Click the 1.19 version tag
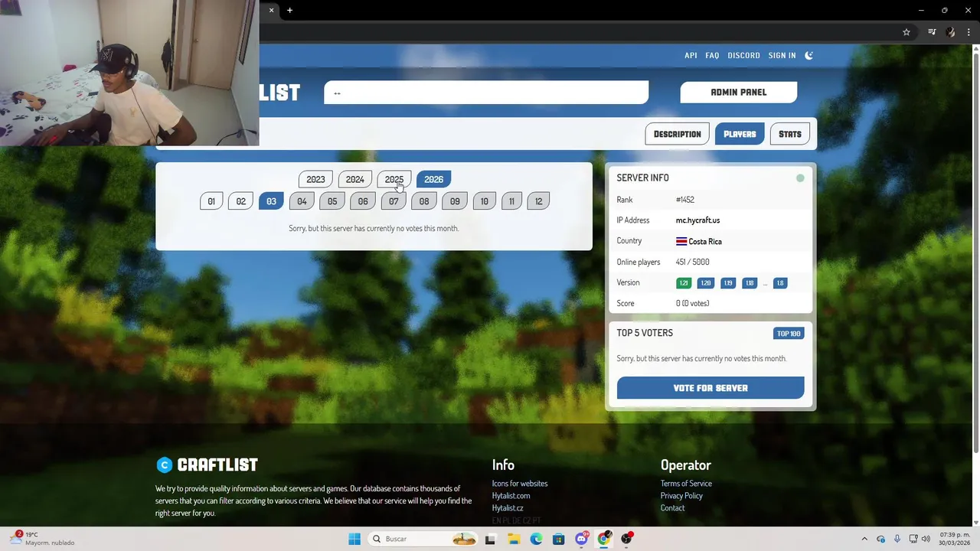The image size is (980, 551). tap(728, 283)
